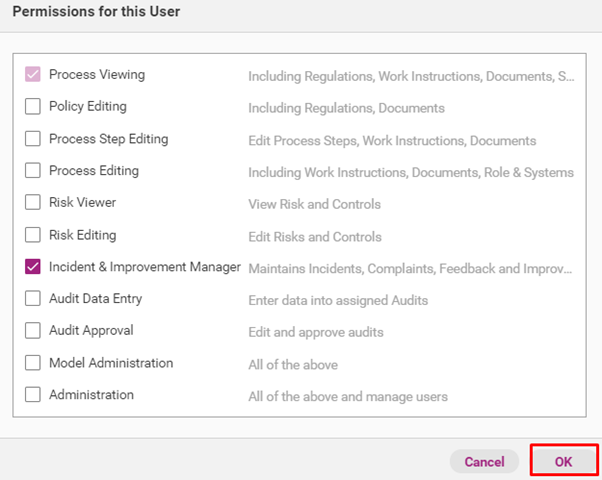Select the Audit Data Entry checkbox
Screen dimensions: 602x480
pyautogui.click(x=33, y=299)
